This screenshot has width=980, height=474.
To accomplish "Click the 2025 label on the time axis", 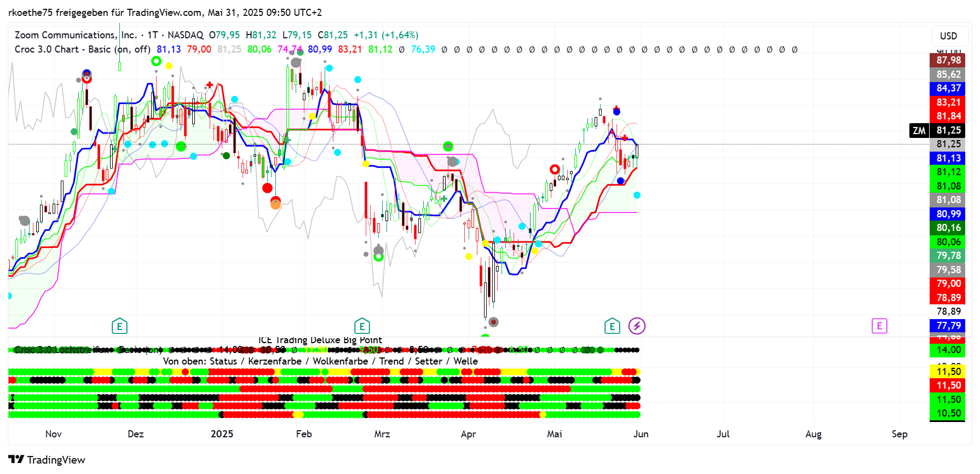I will [x=222, y=434].
